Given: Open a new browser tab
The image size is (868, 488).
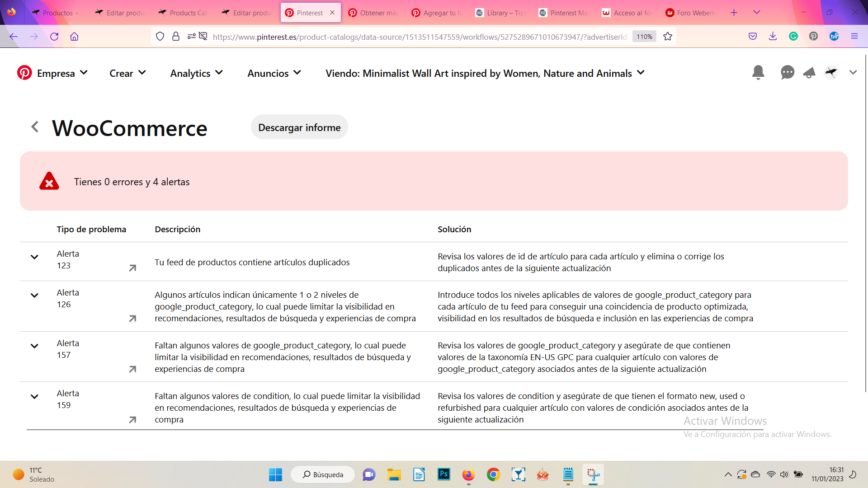Looking at the screenshot, I should (x=734, y=13).
